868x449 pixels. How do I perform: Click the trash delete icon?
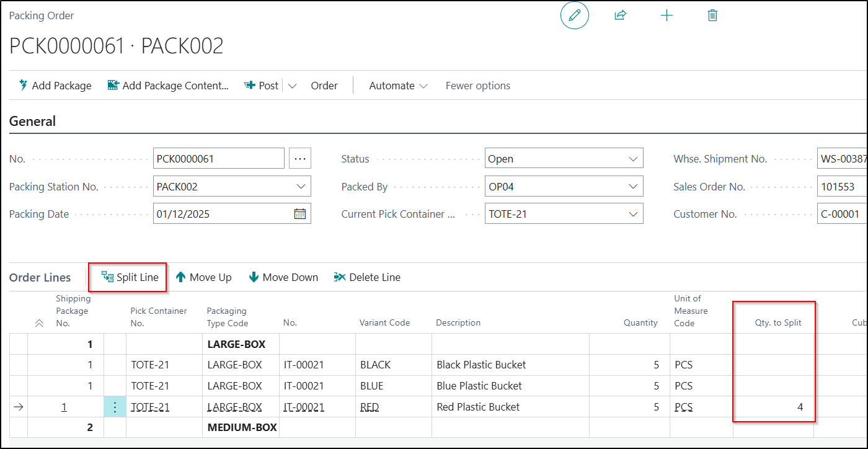pyautogui.click(x=712, y=16)
